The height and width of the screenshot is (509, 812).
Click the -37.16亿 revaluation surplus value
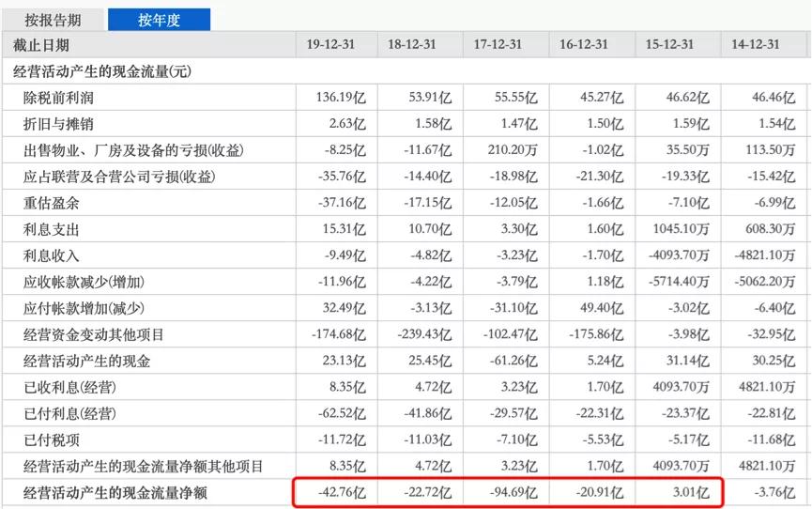coord(342,203)
